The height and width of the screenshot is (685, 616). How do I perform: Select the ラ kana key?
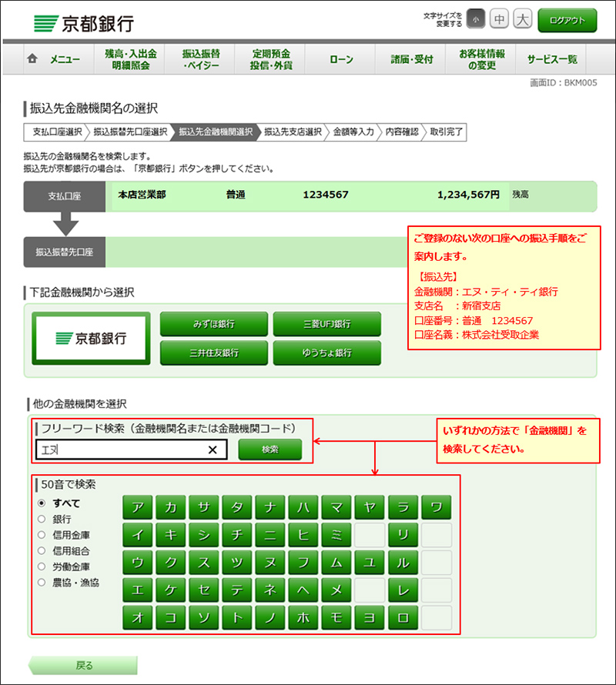(x=403, y=508)
